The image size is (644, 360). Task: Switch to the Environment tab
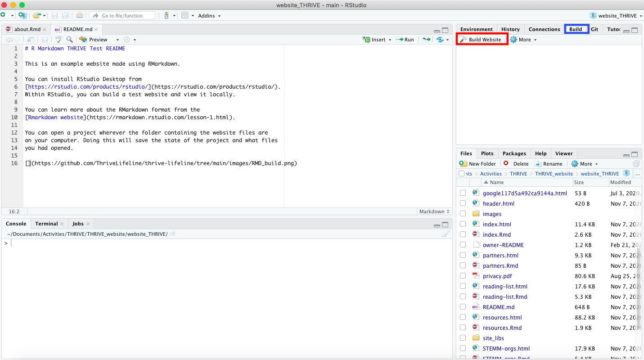click(x=477, y=29)
